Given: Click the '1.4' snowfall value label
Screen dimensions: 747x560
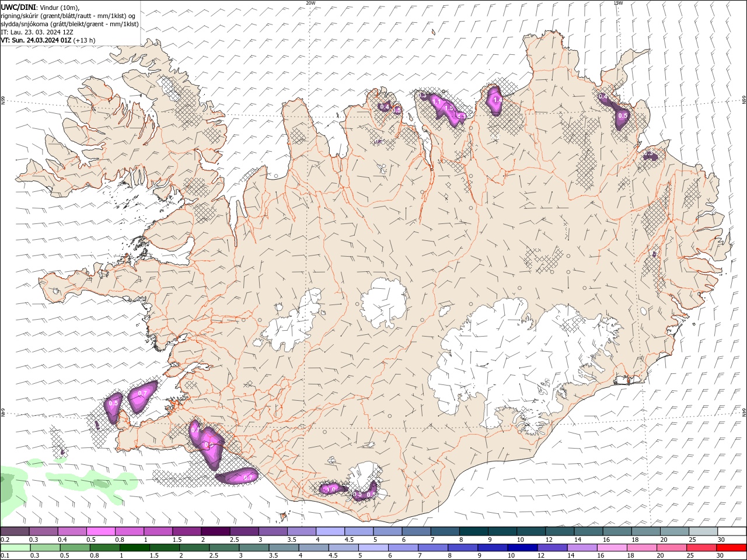Looking at the screenshot, I should click(x=497, y=100).
